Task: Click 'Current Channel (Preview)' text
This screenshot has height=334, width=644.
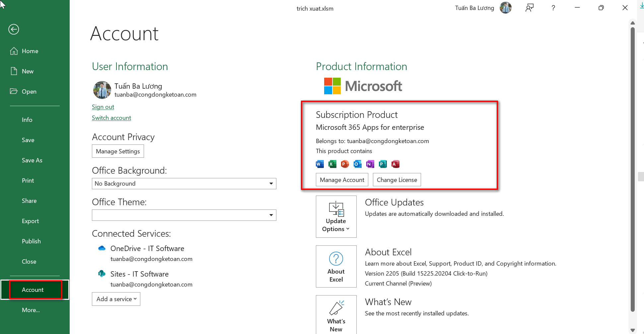Action: [x=398, y=284]
